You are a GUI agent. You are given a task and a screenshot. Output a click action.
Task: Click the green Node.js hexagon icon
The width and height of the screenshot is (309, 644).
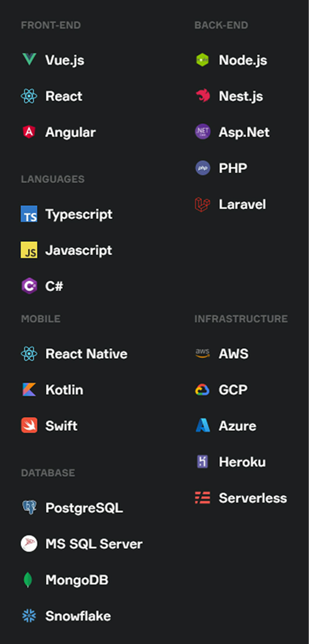(x=203, y=60)
